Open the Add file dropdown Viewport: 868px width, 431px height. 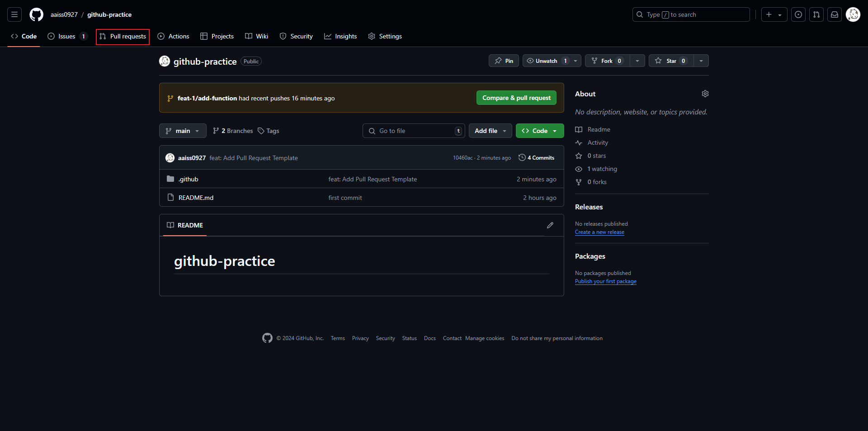point(491,131)
